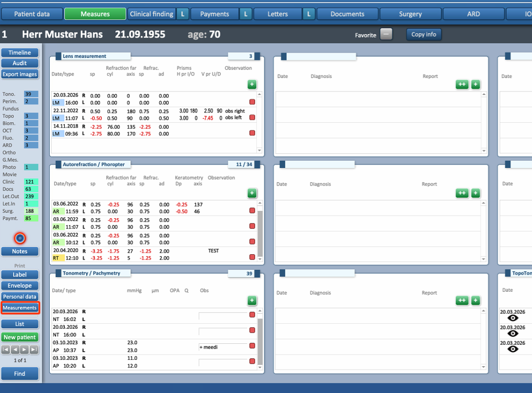Click Obs field of 16:02 tonometry row

click(223, 316)
